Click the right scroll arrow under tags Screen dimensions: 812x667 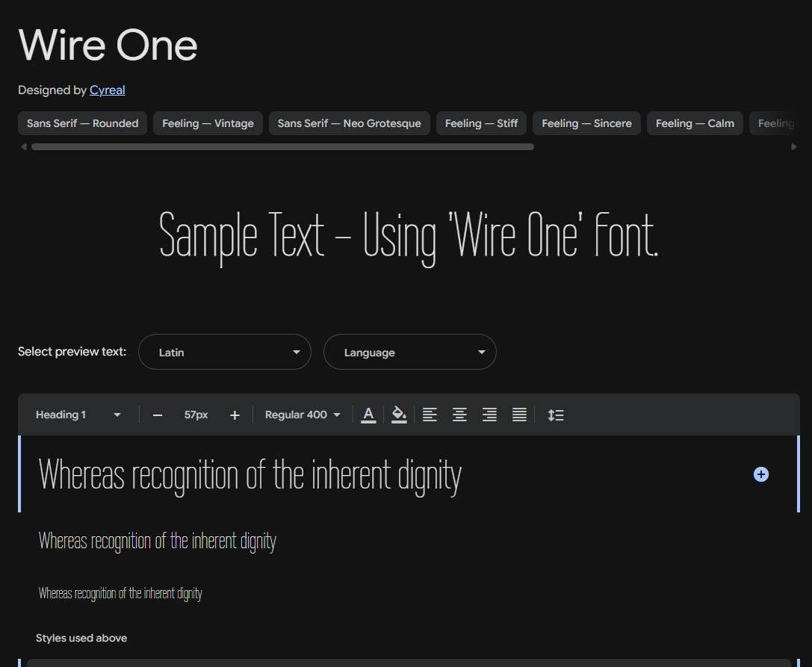click(x=794, y=147)
